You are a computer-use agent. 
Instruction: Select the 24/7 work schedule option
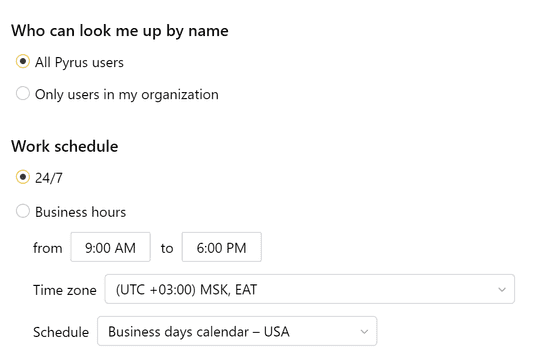click(x=23, y=177)
